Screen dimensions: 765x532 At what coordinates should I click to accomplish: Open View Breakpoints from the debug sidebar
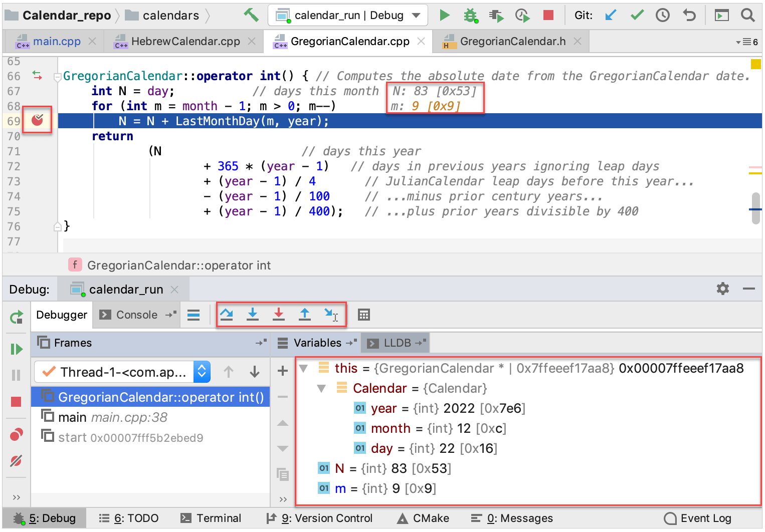pos(16,434)
